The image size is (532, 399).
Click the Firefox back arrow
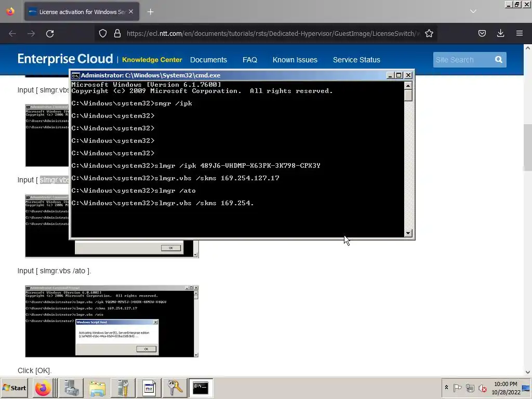point(12,34)
